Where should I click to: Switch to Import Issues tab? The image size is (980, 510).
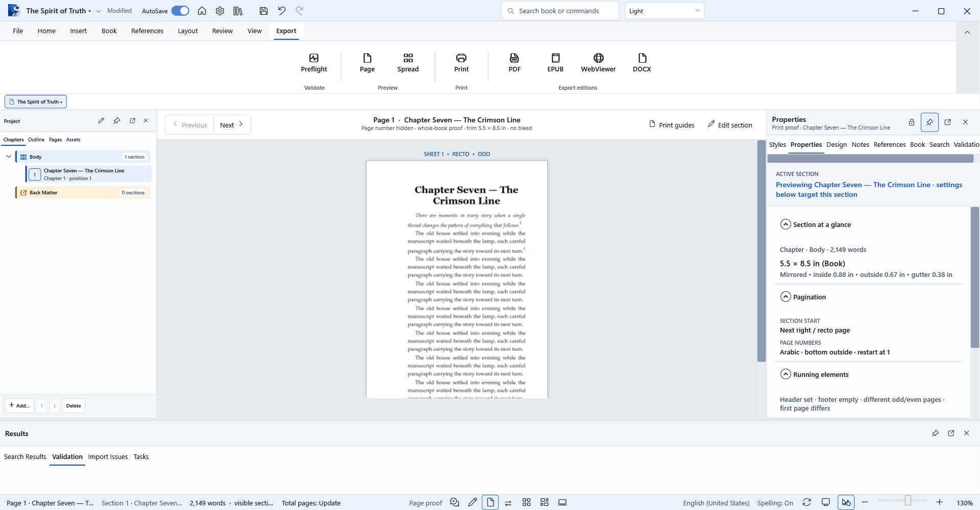pos(108,456)
